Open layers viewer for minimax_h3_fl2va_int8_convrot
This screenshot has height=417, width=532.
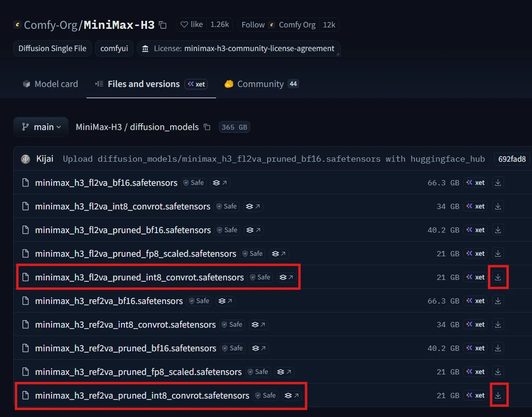point(253,206)
